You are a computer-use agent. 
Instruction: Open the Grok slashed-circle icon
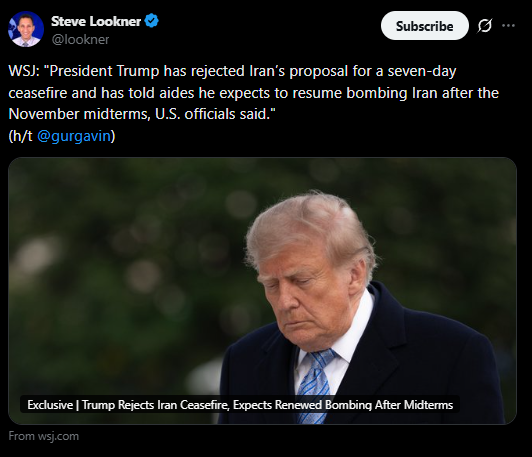484,26
